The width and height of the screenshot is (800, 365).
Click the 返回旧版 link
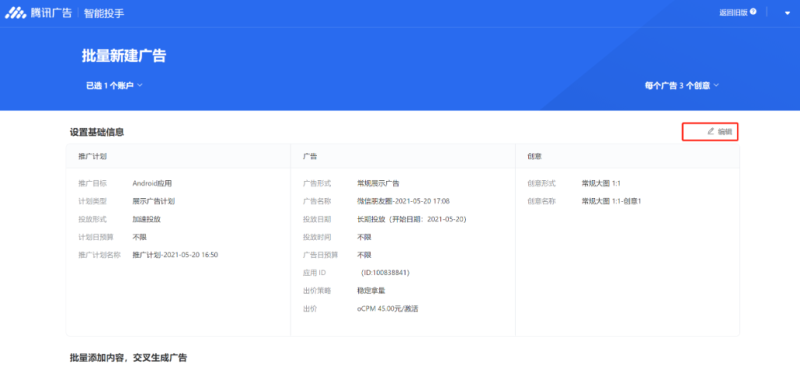click(x=733, y=13)
